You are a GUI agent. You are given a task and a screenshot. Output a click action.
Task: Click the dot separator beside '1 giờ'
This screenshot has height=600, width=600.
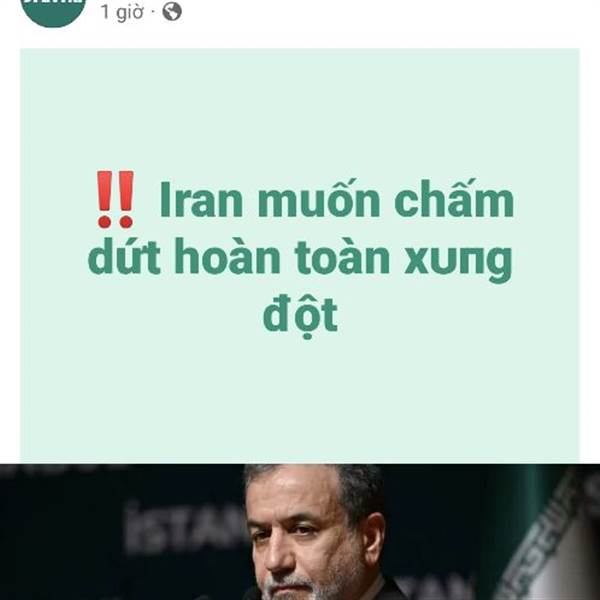coord(153,13)
